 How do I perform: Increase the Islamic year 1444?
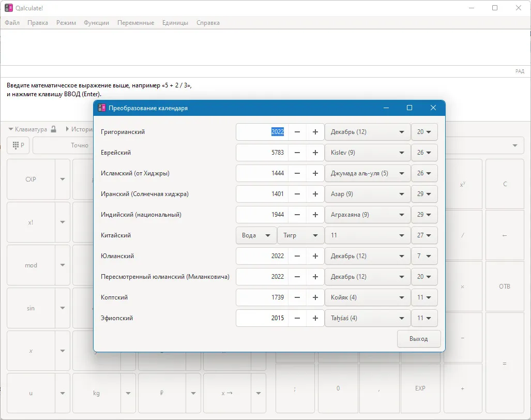315,173
